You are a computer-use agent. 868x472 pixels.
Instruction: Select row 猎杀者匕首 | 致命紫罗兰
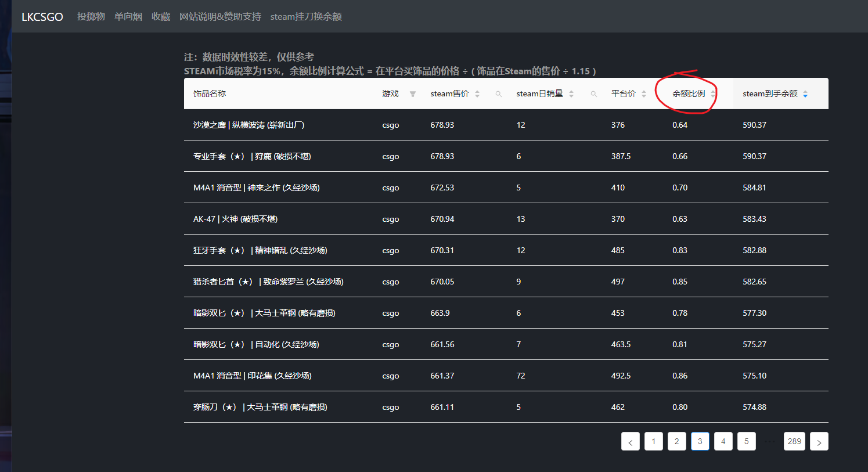click(x=506, y=282)
